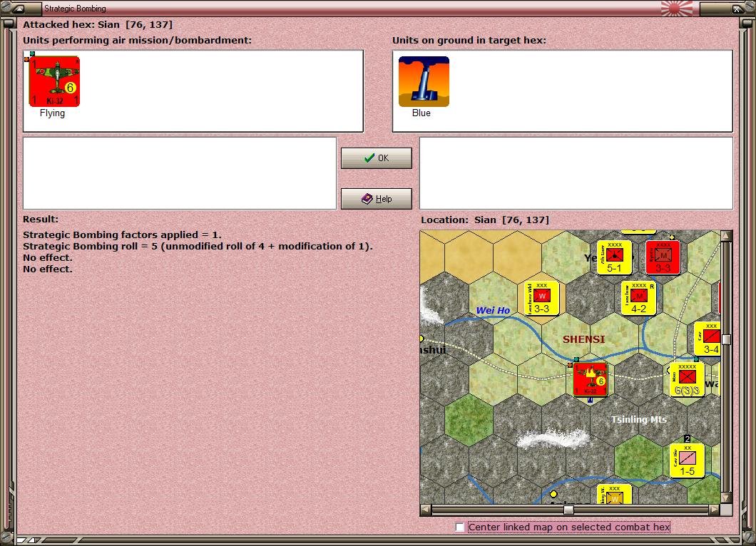Click the Ki-32 aircraft counter on map
The width and height of the screenshot is (756, 546).
(x=590, y=380)
